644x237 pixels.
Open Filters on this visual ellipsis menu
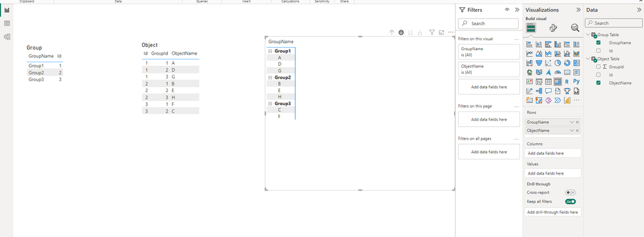click(517, 39)
